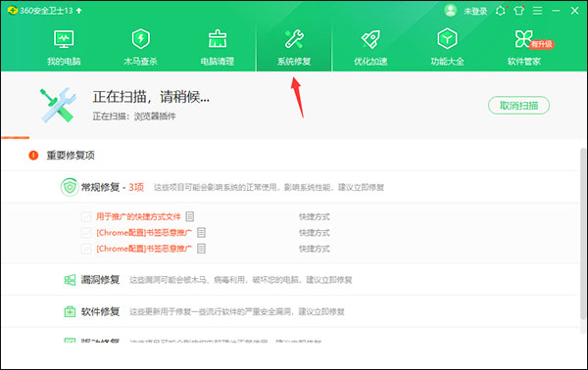Click the wrench-and-screwdriver scanning icon
Viewport: 588px width, 370px height.
[58, 106]
